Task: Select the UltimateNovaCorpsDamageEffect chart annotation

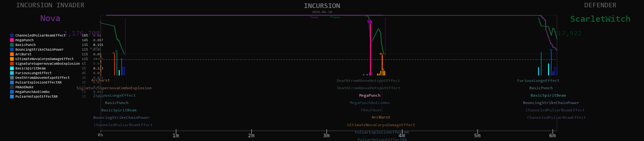Action: tap(381, 125)
